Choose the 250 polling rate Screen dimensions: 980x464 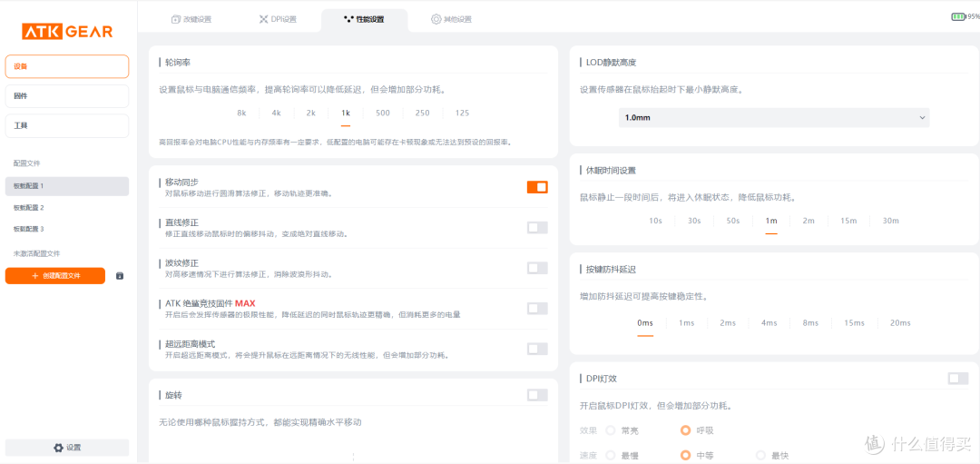pos(423,114)
